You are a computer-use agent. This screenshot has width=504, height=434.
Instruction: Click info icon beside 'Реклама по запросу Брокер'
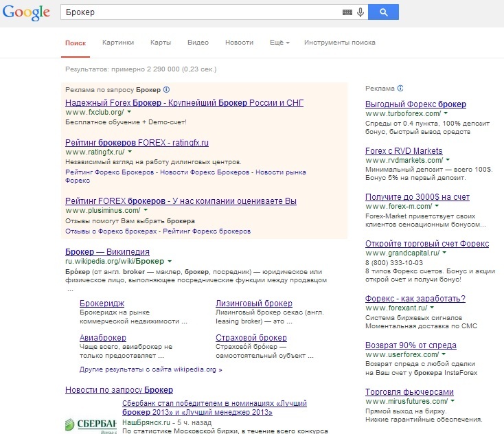(x=166, y=90)
